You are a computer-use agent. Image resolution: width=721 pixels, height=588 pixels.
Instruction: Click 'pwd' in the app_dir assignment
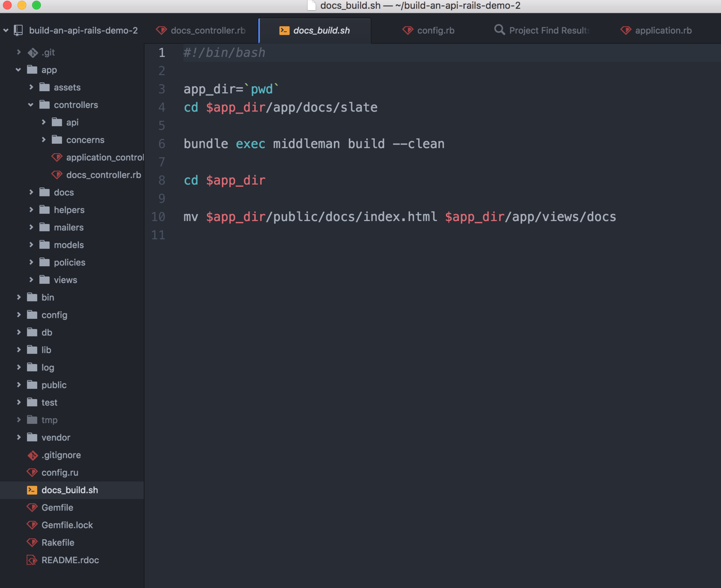coord(261,89)
